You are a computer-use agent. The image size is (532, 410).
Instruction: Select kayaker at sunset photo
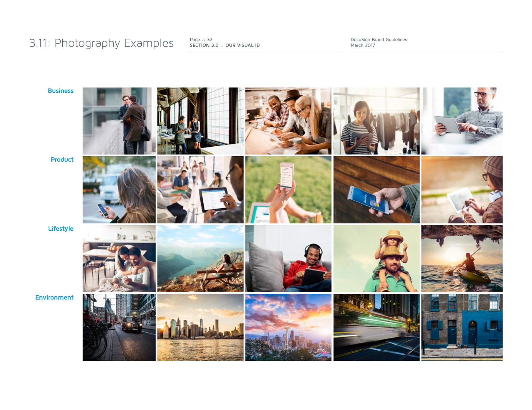(x=462, y=258)
